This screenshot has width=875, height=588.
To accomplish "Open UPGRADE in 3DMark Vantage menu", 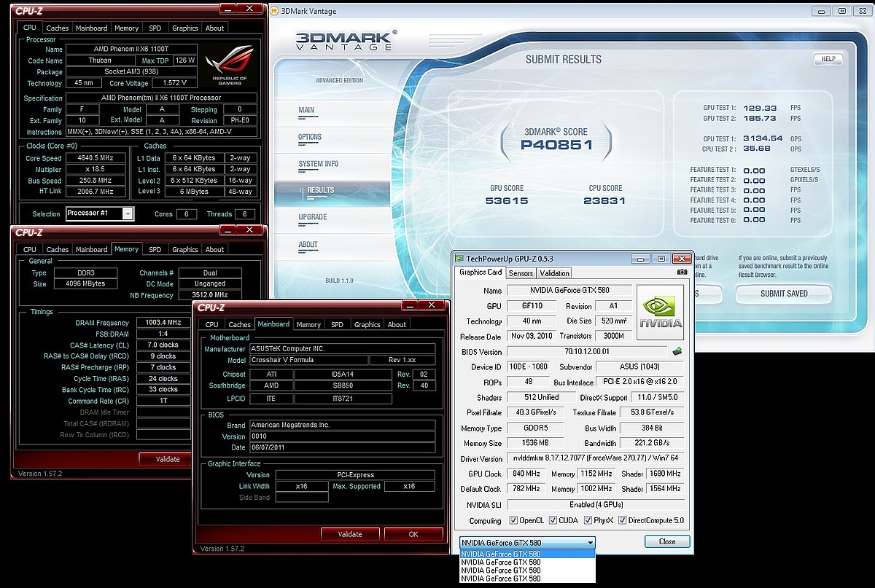I will tap(313, 217).
